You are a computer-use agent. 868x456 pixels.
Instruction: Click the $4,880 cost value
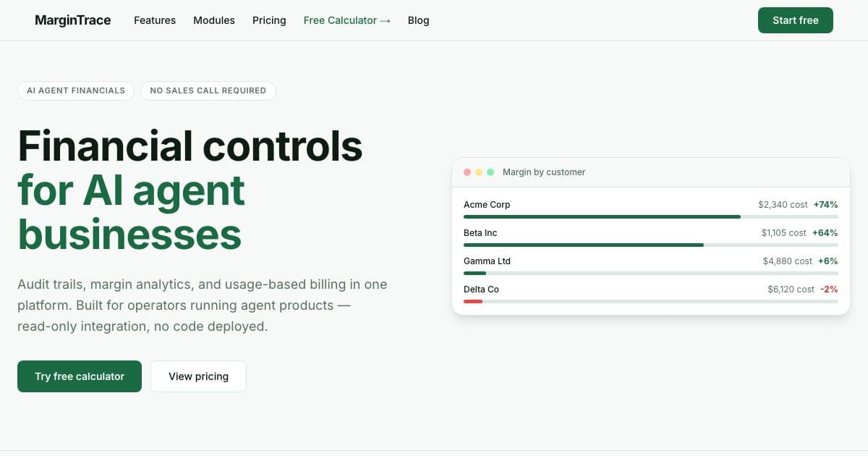coord(788,261)
